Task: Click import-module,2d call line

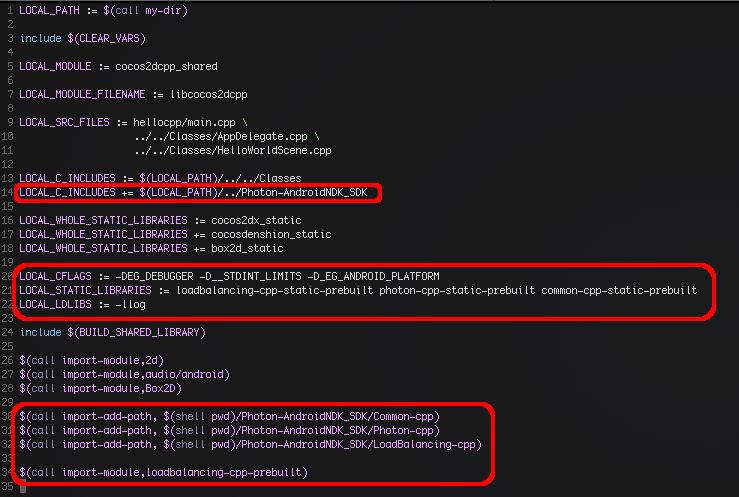Action: 91,360
